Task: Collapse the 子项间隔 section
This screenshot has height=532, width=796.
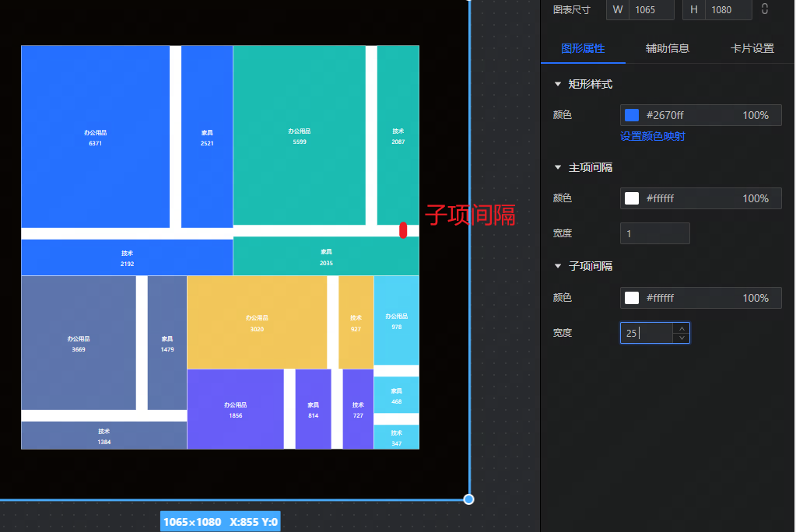Action: click(557, 266)
